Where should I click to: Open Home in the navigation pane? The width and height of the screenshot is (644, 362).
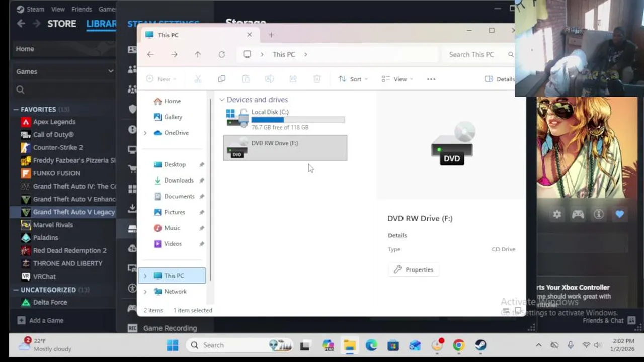point(172,101)
